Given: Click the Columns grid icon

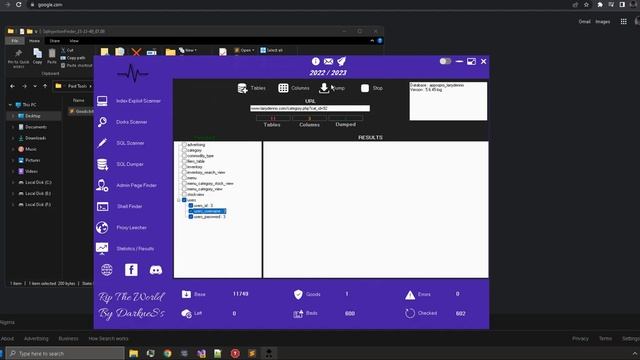Looking at the screenshot, I should 283,88.
